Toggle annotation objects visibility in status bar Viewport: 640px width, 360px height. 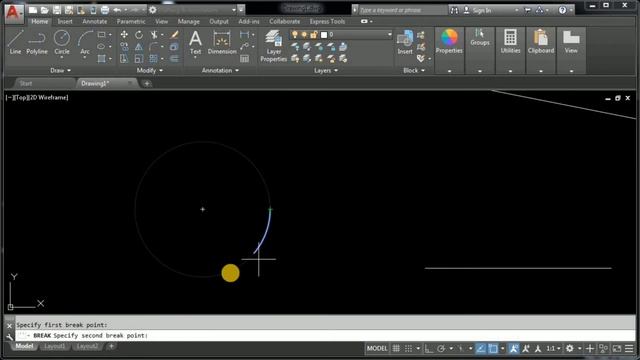(x=514, y=348)
